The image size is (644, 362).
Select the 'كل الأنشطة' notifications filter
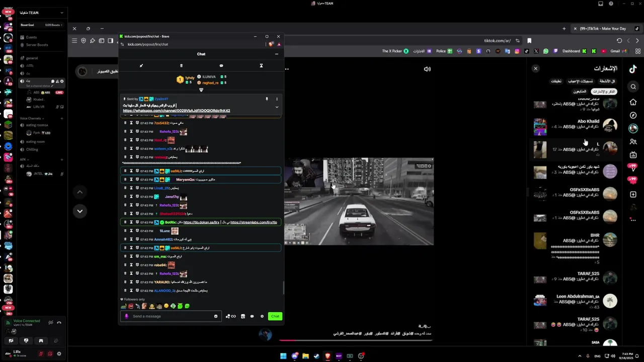pyautogui.click(x=607, y=81)
